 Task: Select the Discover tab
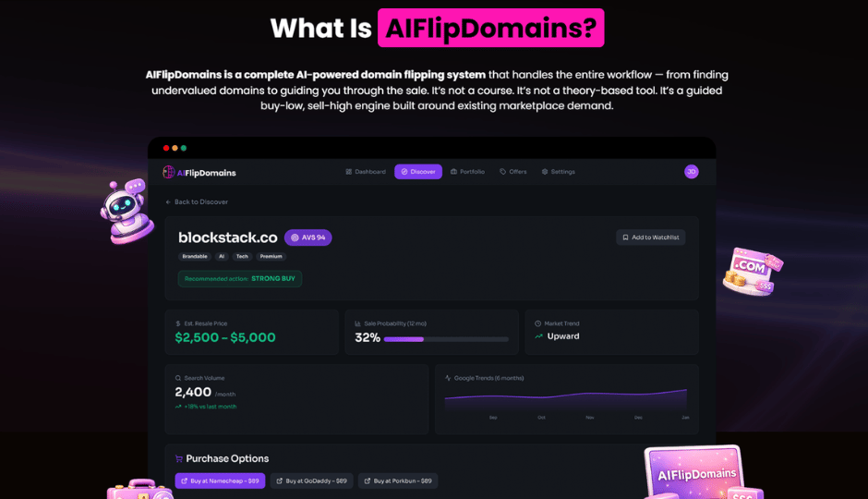click(418, 172)
